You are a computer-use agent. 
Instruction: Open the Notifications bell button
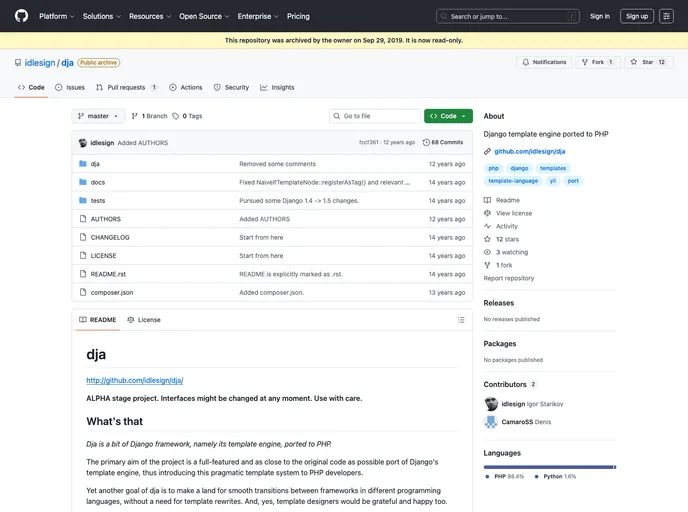click(x=543, y=62)
